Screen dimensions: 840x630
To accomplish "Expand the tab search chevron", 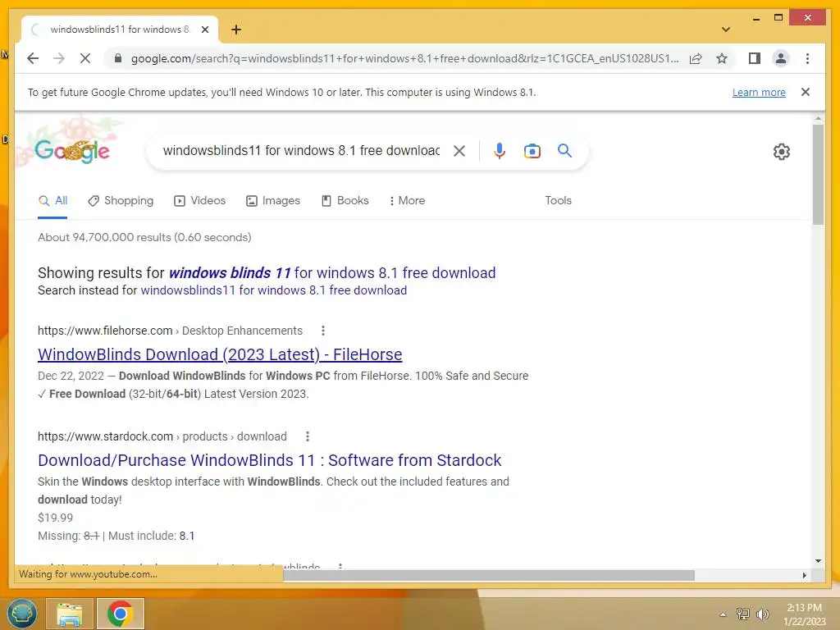I will [x=726, y=30].
